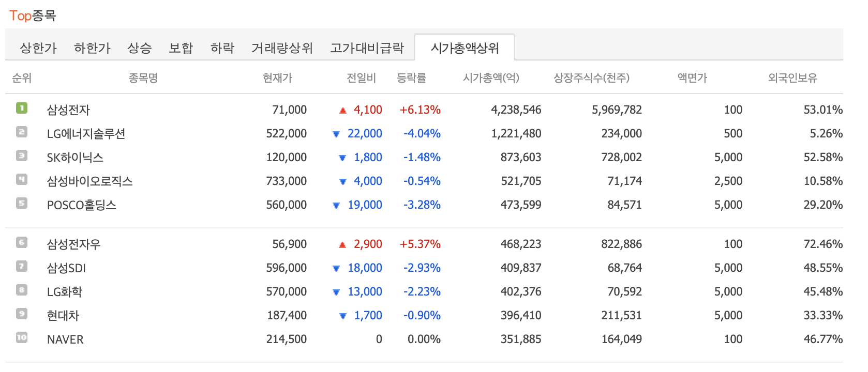The image size is (868, 372).
Task: Click the price 560,000
Action: coord(287,205)
